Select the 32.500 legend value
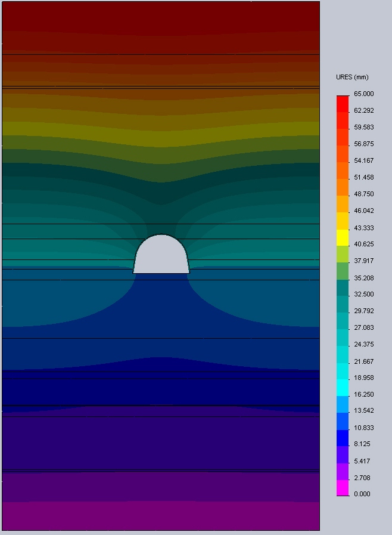The image size is (392, 535). pyautogui.click(x=364, y=295)
